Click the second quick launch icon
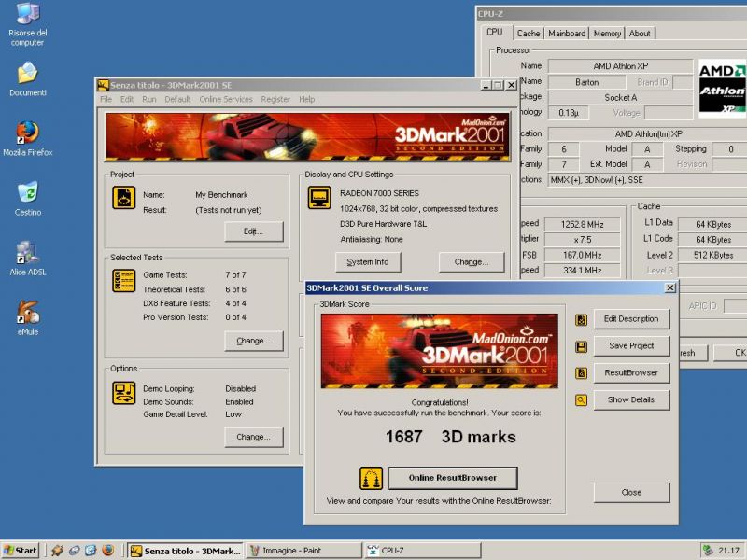The height and width of the screenshot is (560, 747). coord(75,551)
